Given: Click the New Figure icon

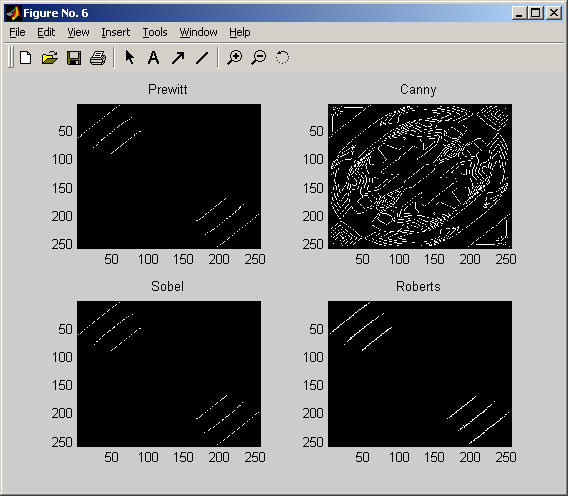Looking at the screenshot, I should (26, 58).
